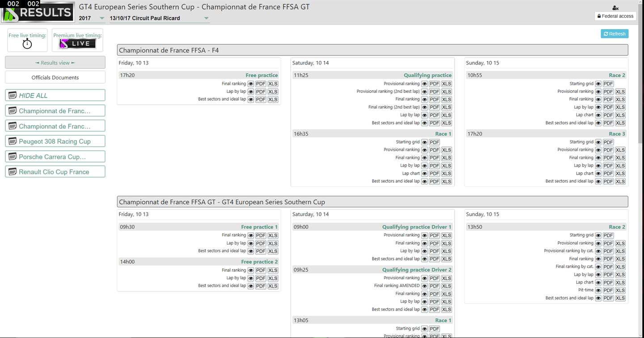View GT Race 2 Pit-time eye icon

[x=598, y=291]
